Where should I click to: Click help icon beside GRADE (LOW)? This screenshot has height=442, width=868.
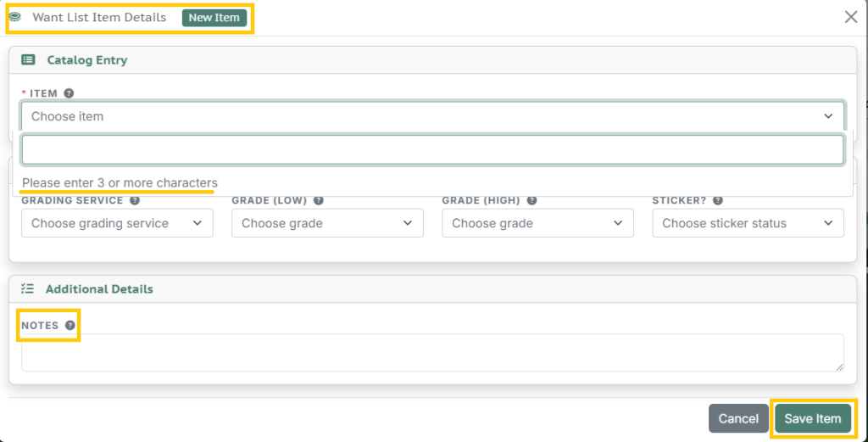pos(319,200)
